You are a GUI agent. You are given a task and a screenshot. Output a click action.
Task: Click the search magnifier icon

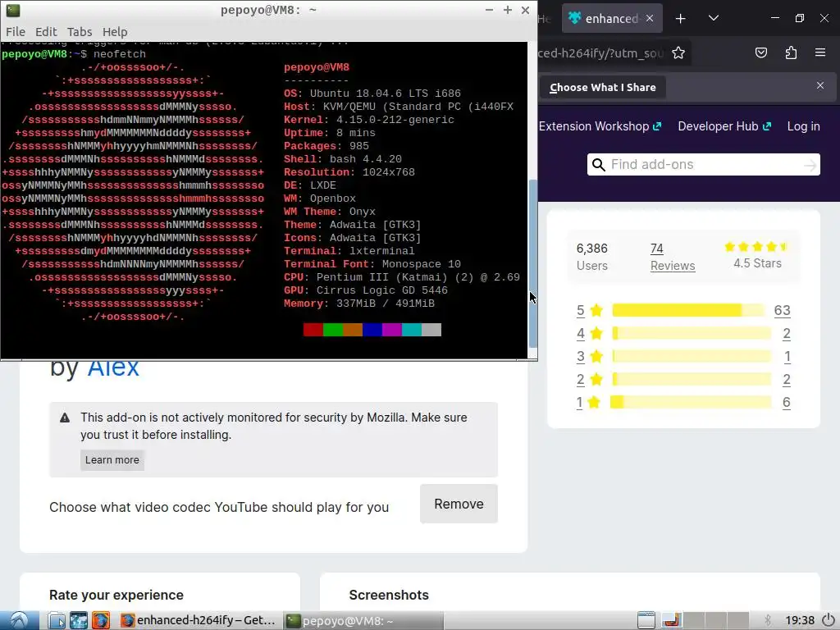coord(598,164)
